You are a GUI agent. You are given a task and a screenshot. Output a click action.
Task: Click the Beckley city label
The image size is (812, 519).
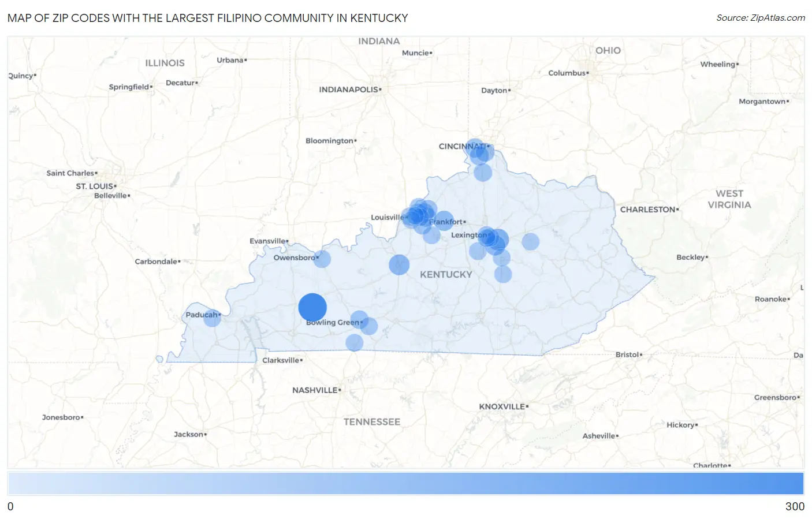click(691, 257)
